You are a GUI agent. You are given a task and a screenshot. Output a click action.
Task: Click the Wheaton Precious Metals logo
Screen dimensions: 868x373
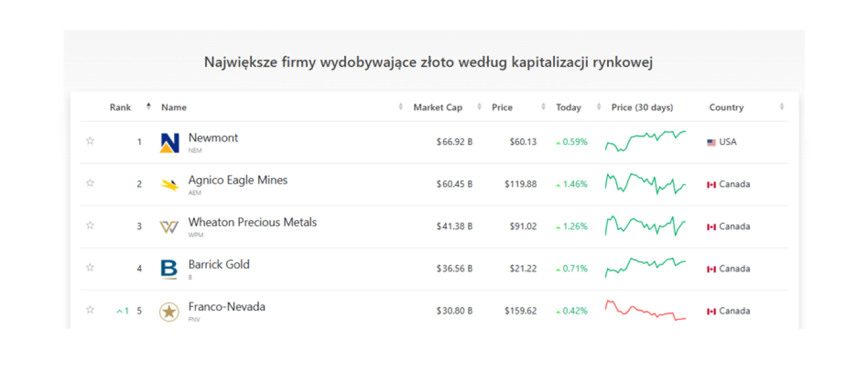pyautogui.click(x=169, y=227)
